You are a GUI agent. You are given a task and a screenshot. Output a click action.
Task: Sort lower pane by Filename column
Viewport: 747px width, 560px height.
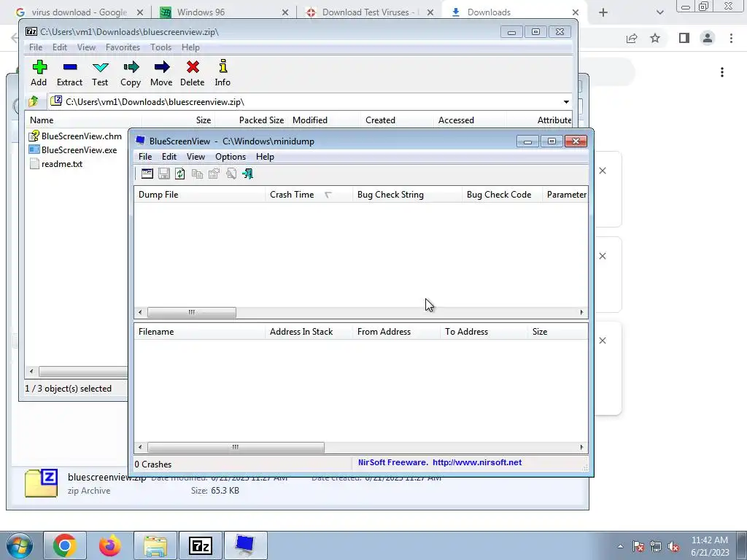click(x=199, y=332)
